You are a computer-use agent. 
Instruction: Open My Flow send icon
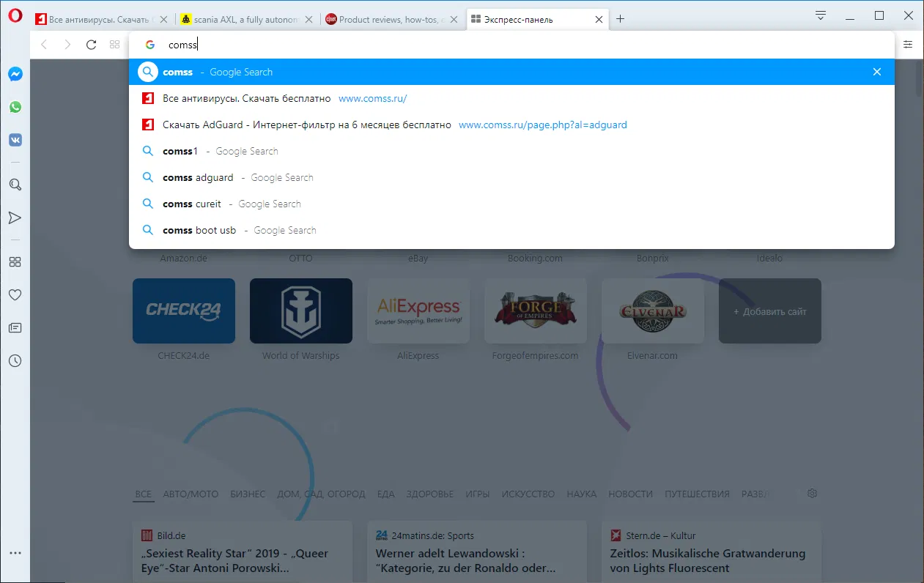(15, 218)
